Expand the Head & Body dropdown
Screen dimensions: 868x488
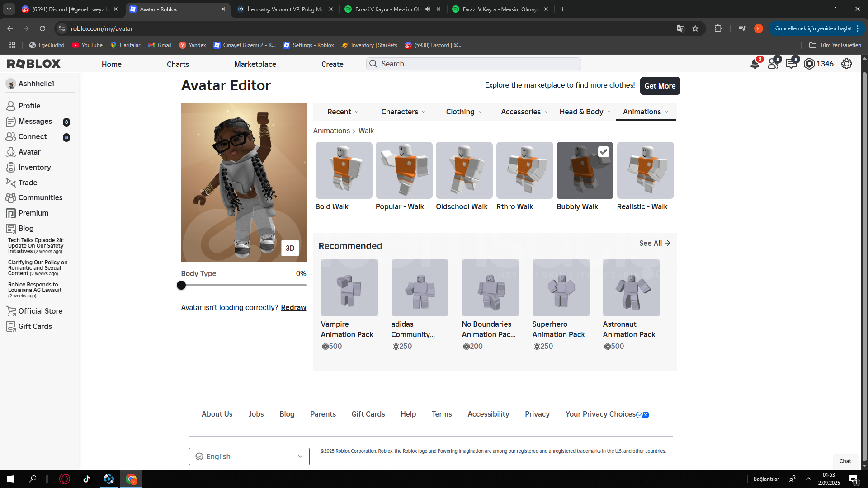click(585, 112)
